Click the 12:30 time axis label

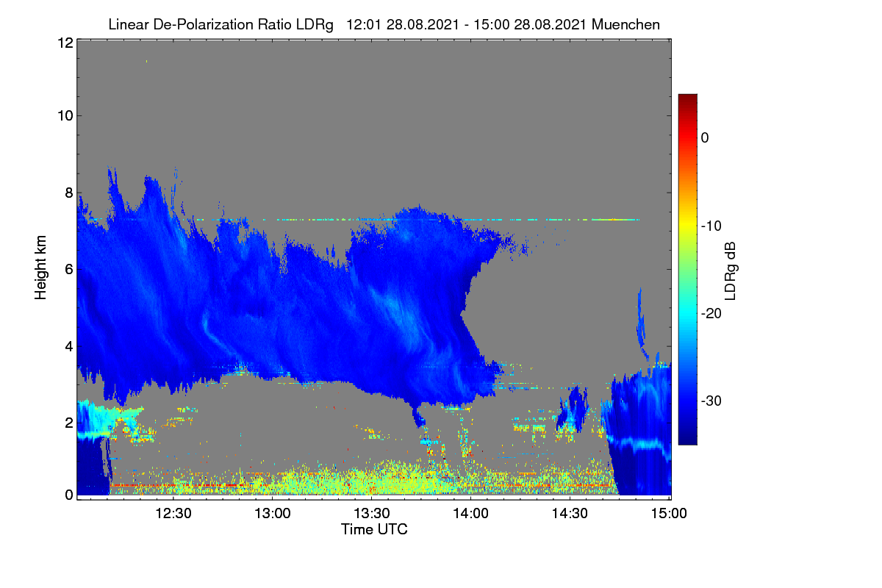point(173,514)
